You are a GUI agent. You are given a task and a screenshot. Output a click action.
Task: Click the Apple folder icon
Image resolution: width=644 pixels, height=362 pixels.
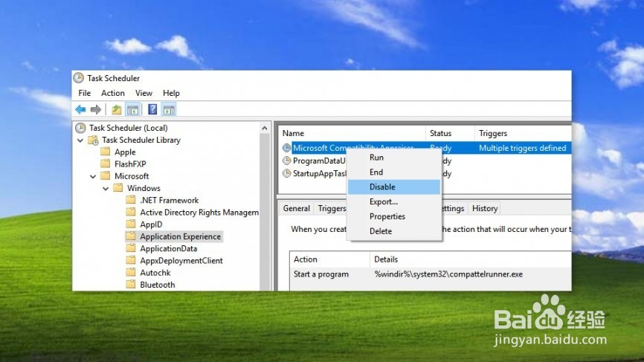[x=106, y=152]
